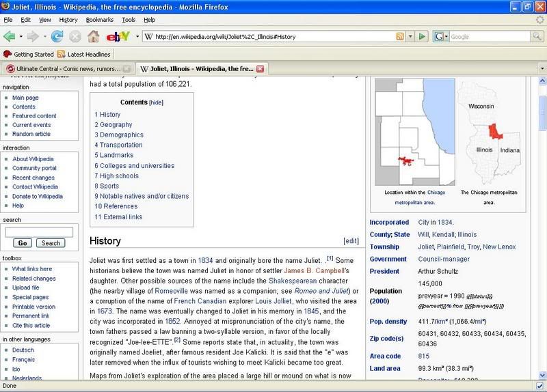Close the Joliet, Illinois tab
Screen dimensions: 547x392
[261, 69]
